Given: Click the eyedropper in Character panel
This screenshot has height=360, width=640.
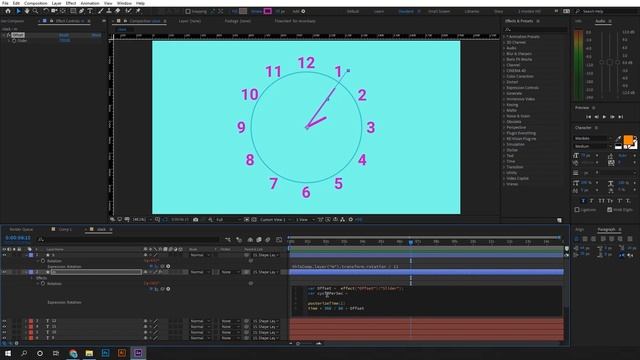Looking at the screenshot, I should pyautogui.click(x=618, y=139).
